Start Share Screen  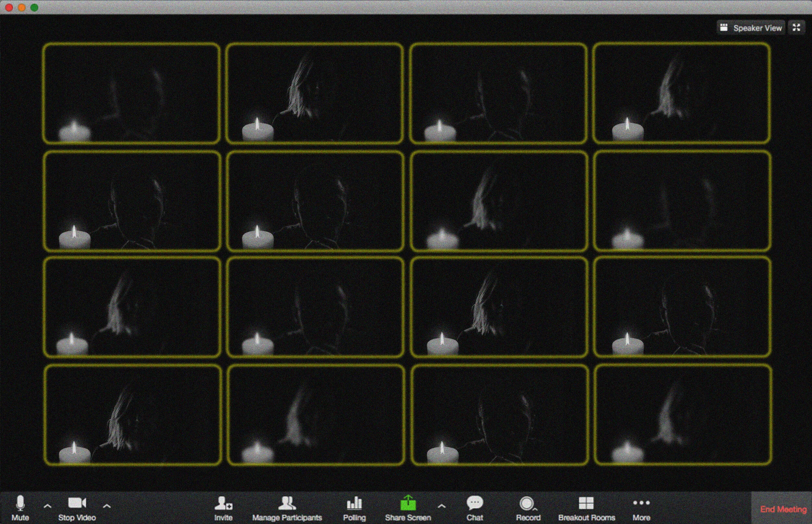click(x=408, y=508)
